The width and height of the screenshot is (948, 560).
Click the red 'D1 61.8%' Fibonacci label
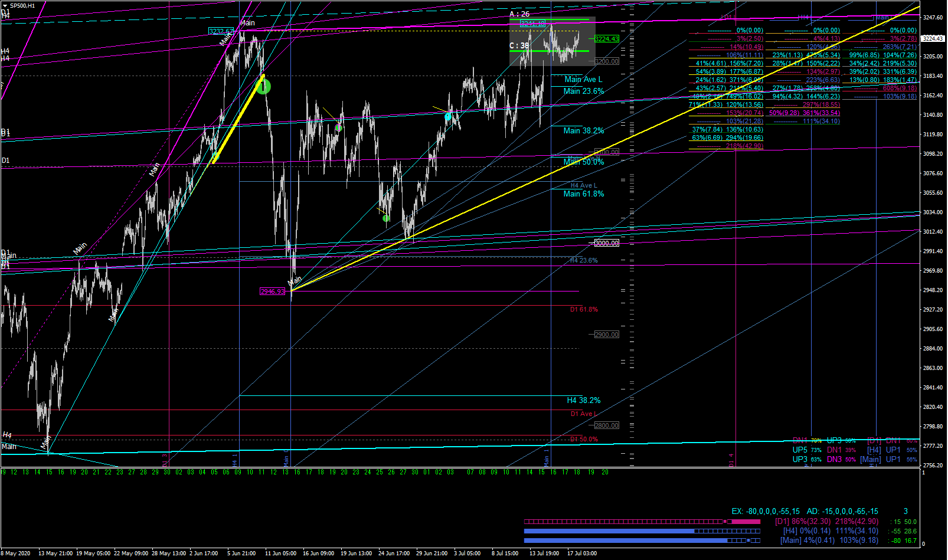(x=584, y=309)
